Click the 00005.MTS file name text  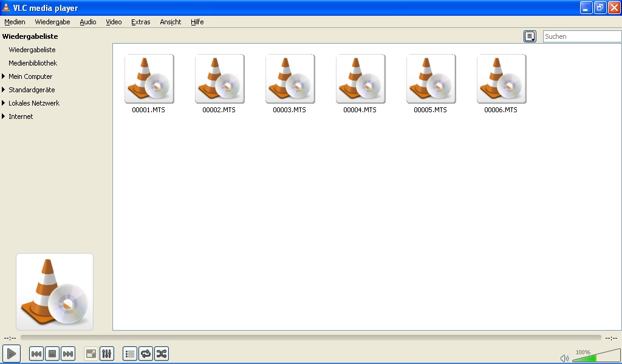point(431,110)
